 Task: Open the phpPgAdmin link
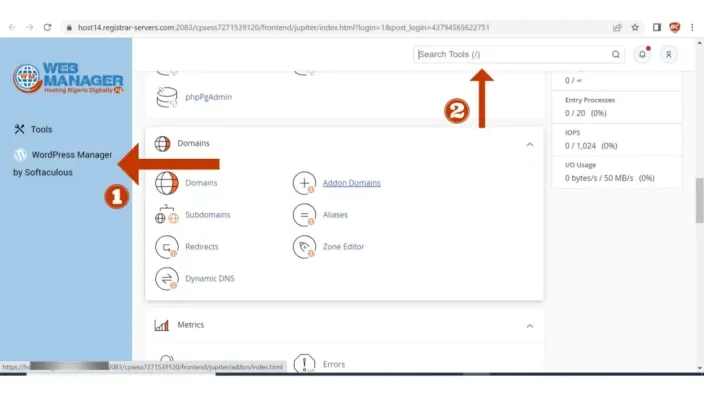pyautogui.click(x=208, y=97)
